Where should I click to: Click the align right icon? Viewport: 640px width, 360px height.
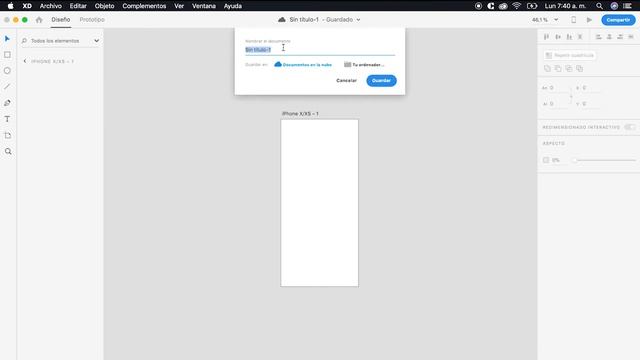[620, 37]
